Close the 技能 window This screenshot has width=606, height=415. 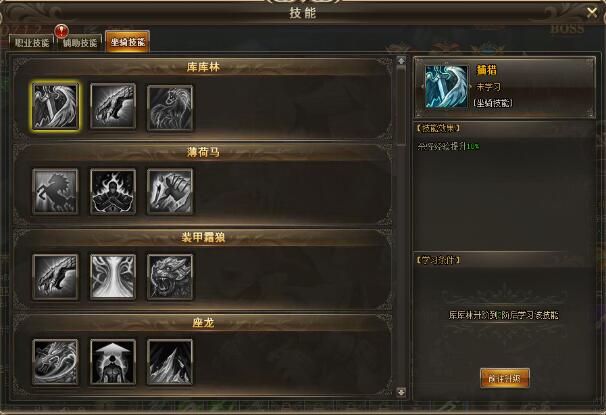coord(592,13)
